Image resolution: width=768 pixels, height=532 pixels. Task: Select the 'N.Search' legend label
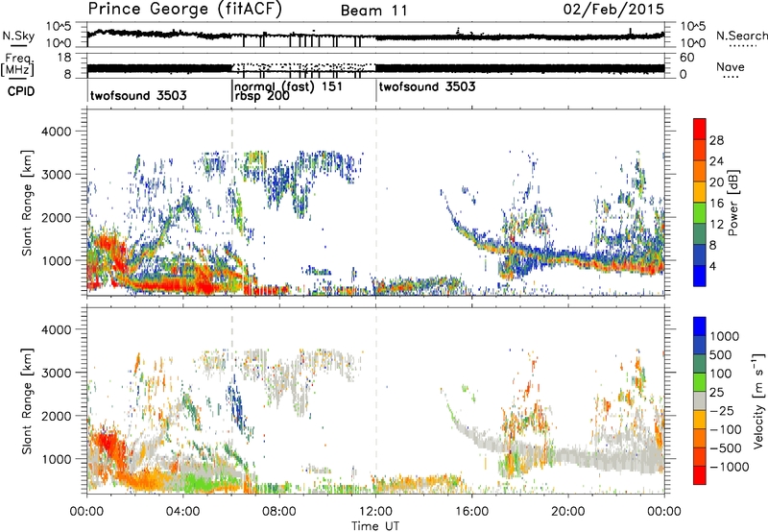click(x=741, y=36)
